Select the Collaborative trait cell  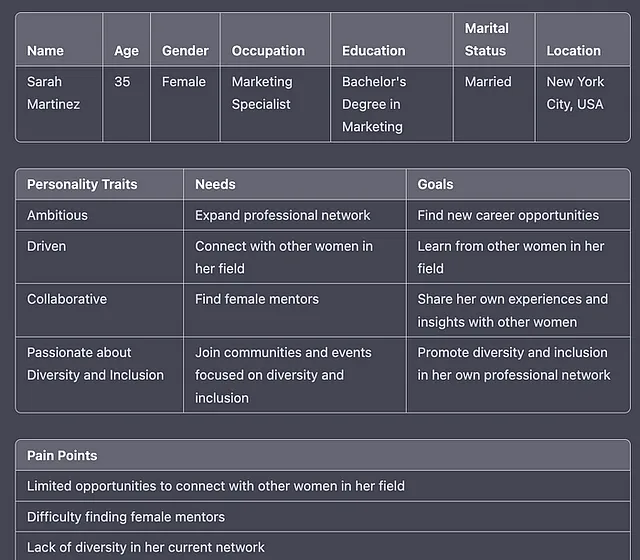click(99, 310)
